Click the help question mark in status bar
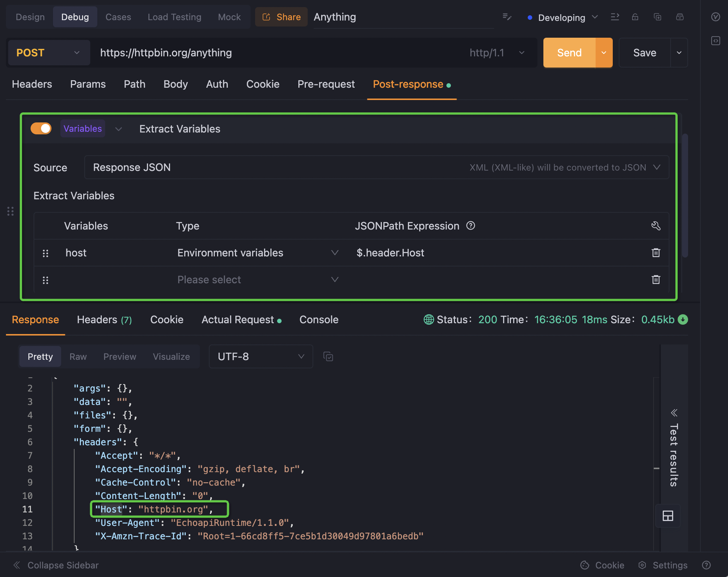This screenshot has height=577, width=728. click(x=706, y=565)
